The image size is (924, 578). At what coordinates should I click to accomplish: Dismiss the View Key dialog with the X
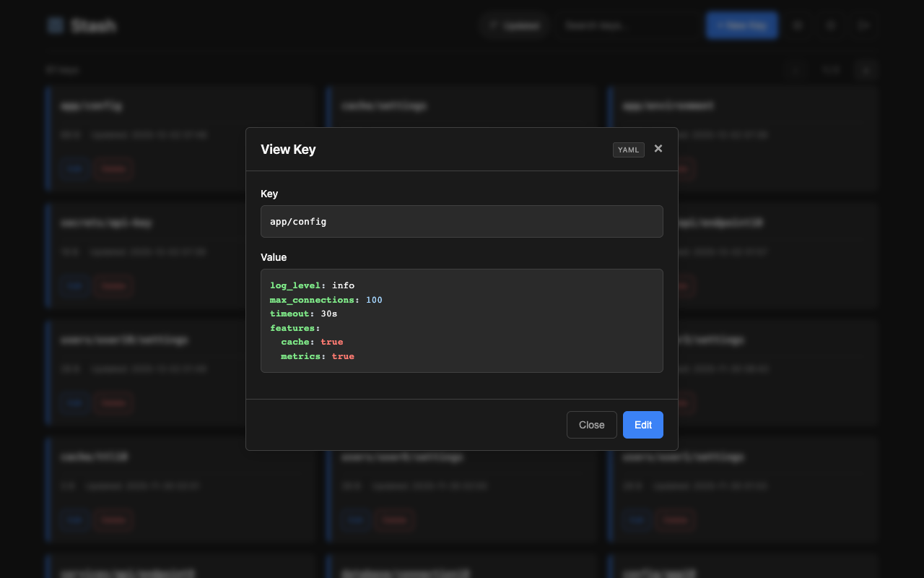[x=658, y=148]
